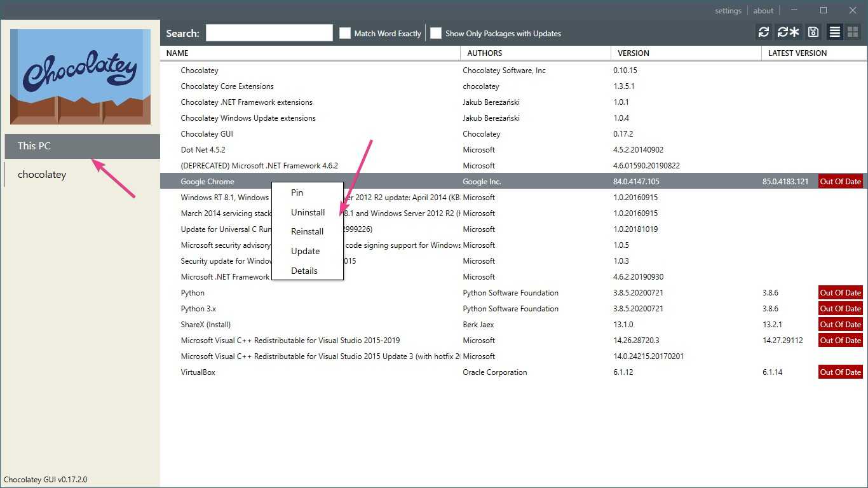Click version 0.10.15 cell
The image size is (868, 488).
pos(625,71)
